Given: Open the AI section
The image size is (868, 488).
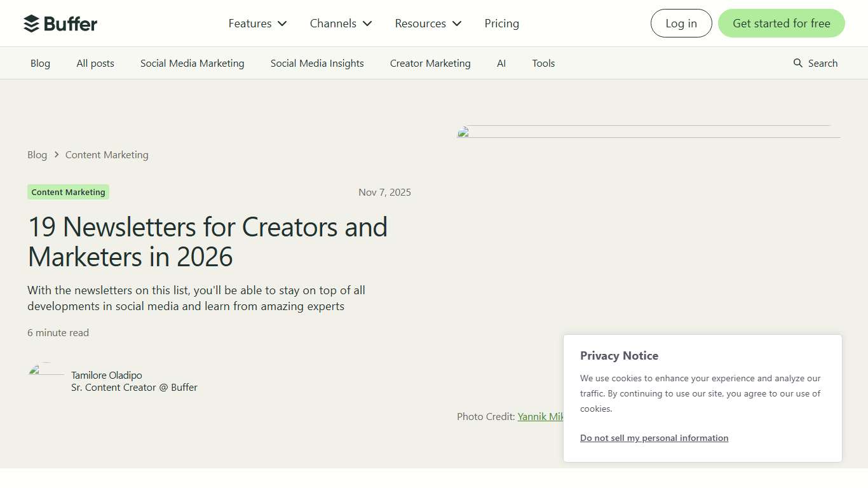Looking at the screenshot, I should pyautogui.click(x=501, y=63).
